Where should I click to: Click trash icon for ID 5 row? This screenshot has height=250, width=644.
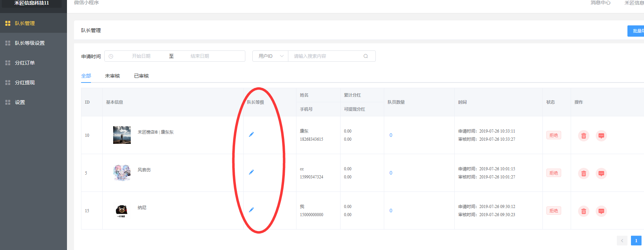coord(583,173)
